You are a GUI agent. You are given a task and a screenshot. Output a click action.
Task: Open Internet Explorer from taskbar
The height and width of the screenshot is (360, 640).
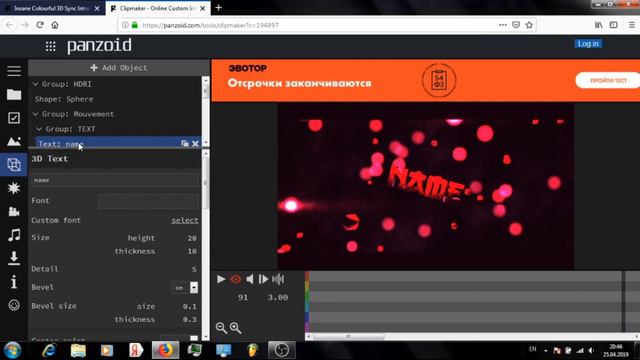point(49,351)
